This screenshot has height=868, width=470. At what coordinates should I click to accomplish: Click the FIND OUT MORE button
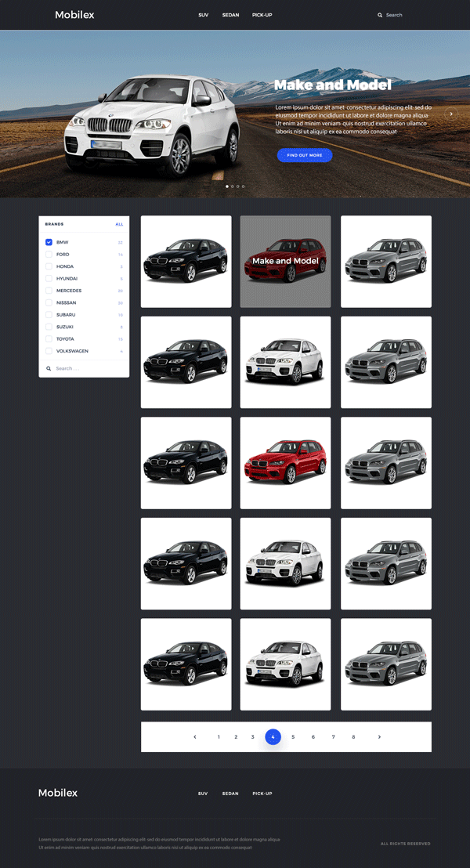tap(305, 155)
